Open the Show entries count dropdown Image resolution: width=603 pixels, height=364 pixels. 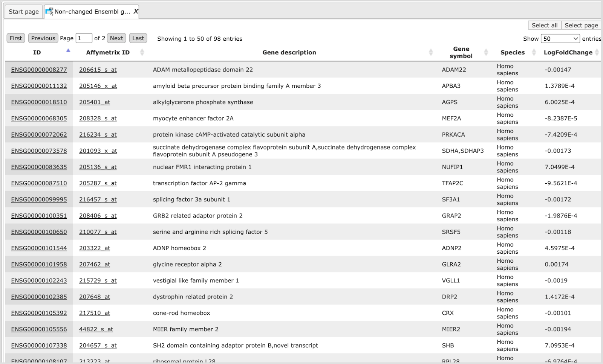pyautogui.click(x=560, y=38)
